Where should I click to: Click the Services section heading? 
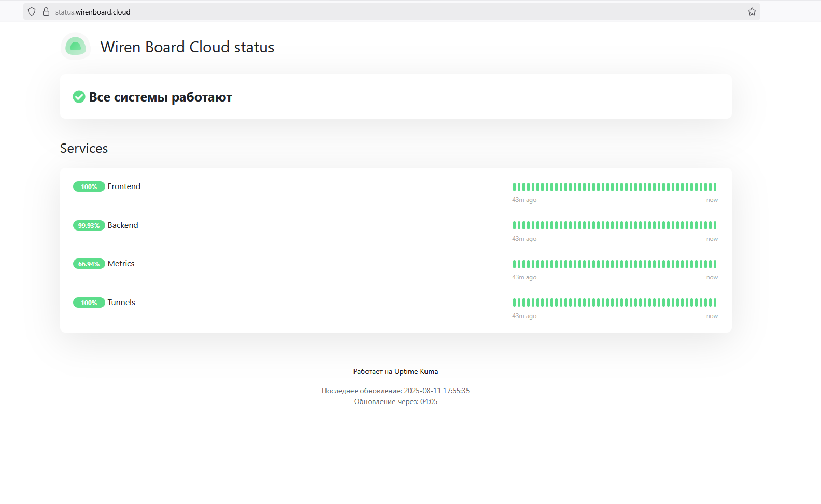(84, 148)
